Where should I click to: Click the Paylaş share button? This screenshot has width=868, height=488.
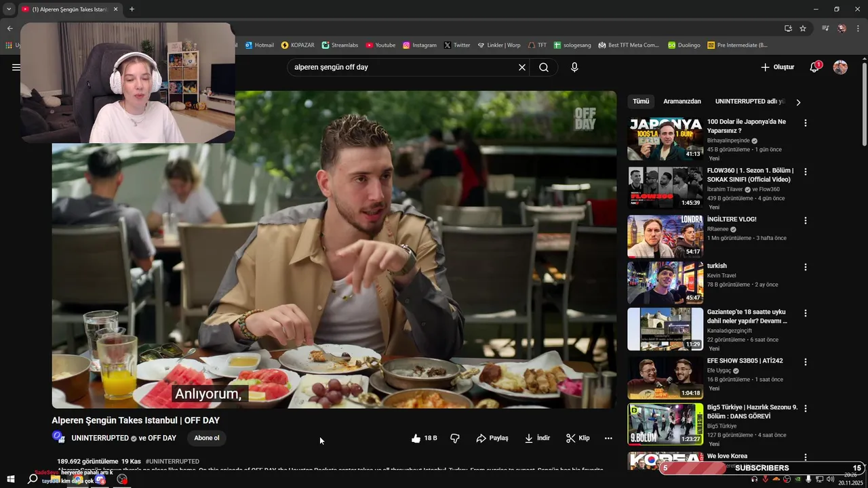coord(492,439)
